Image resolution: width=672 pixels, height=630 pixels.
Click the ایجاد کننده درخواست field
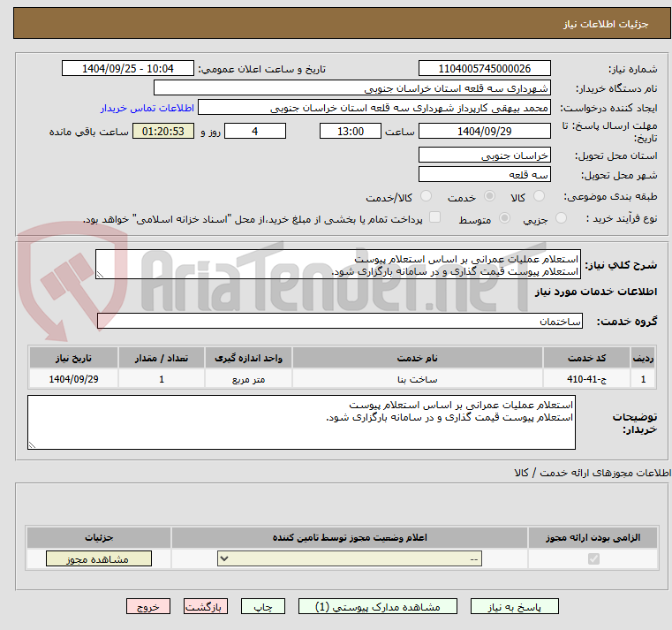374,108
